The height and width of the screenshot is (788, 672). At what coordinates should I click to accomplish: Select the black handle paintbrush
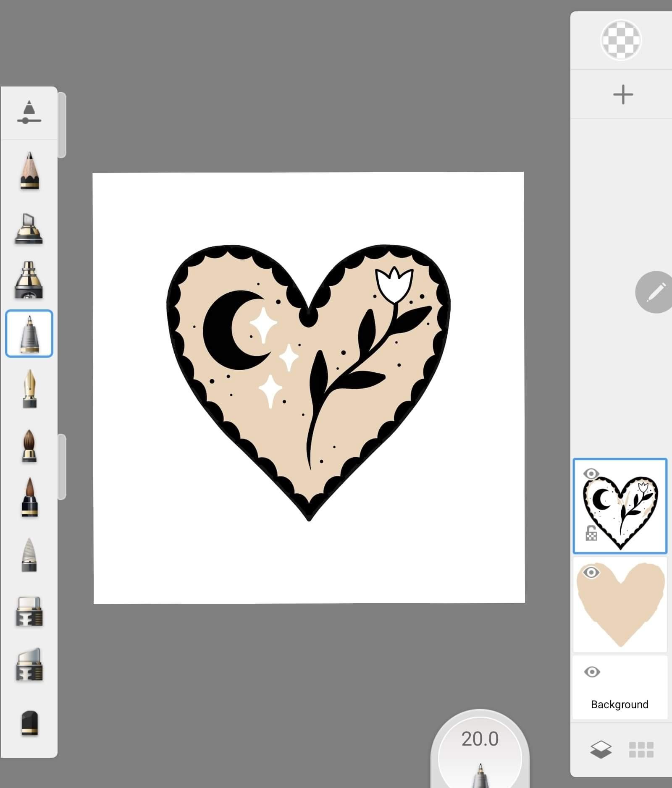[x=29, y=497]
